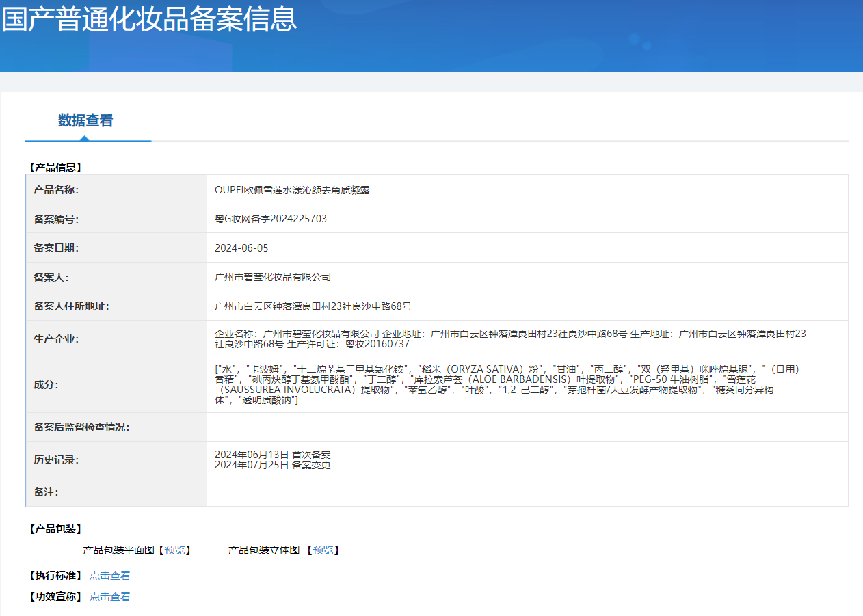This screenshot has height=616, width=863.
Task: Open the 产品包装平面图 预览 link
Action: tap(174, 550)
